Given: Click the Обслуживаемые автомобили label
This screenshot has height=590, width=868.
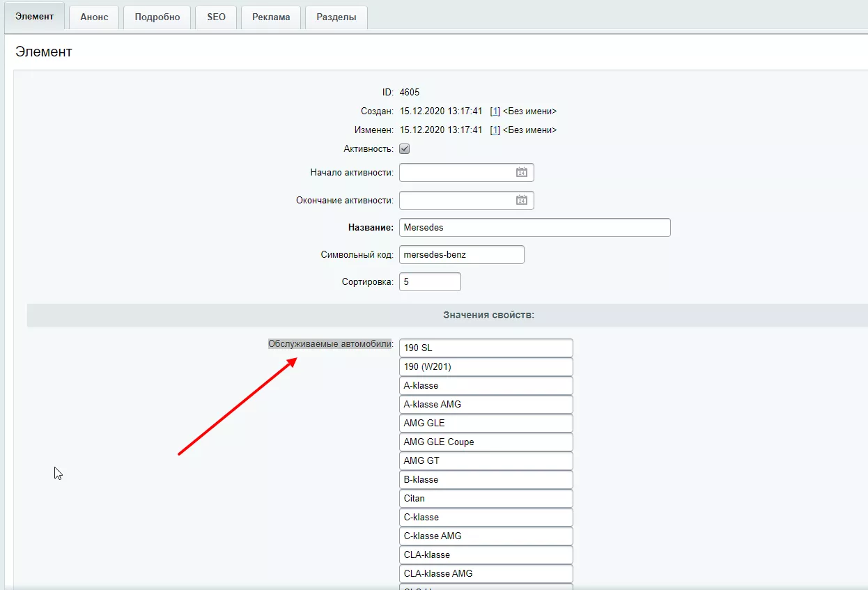Looking at the screenshot, I should [331, 343].
